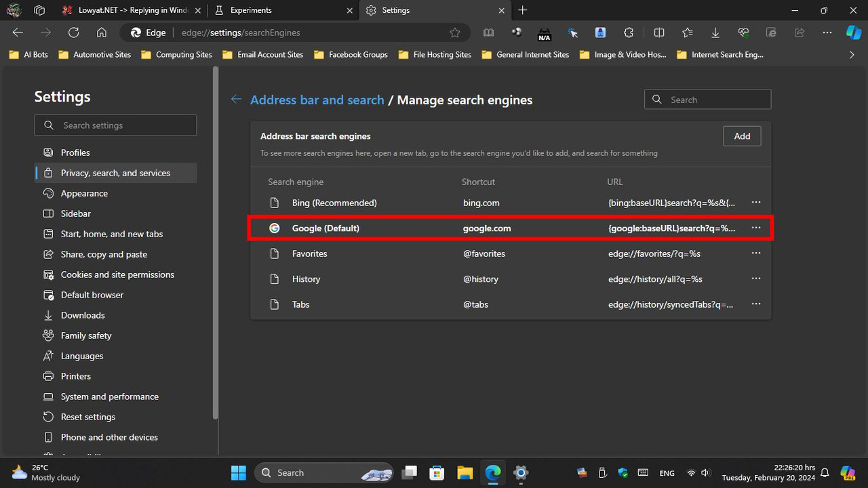Viewport: 868px width, 488px height.
Task: Open Cookies and site permissions section
Action: point(116,274)
